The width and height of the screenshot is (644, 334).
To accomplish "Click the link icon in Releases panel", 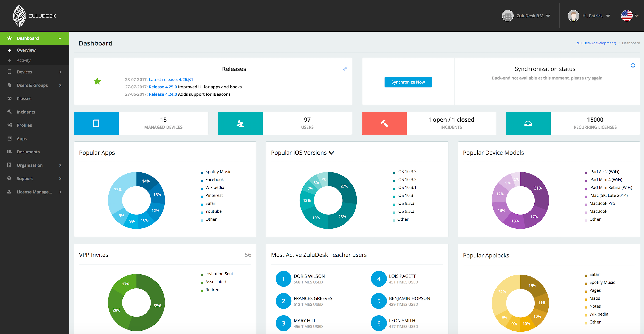I will click(x=345, y=68).
